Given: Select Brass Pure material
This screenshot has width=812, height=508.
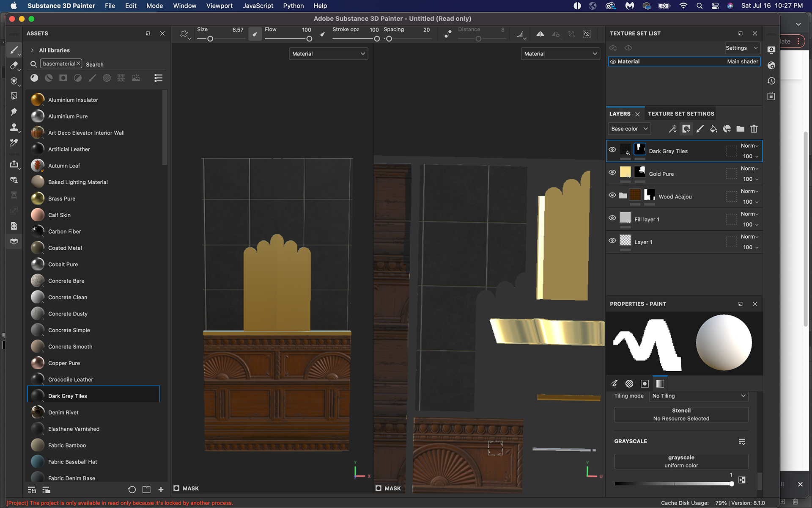Looking at the screenshot, I should [x=93, y=199].
